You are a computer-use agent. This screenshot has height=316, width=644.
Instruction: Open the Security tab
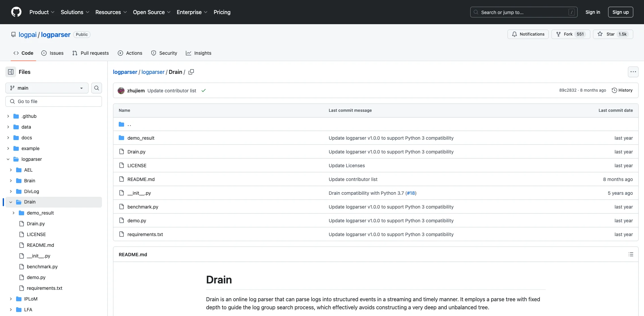(x=164, y=53)
